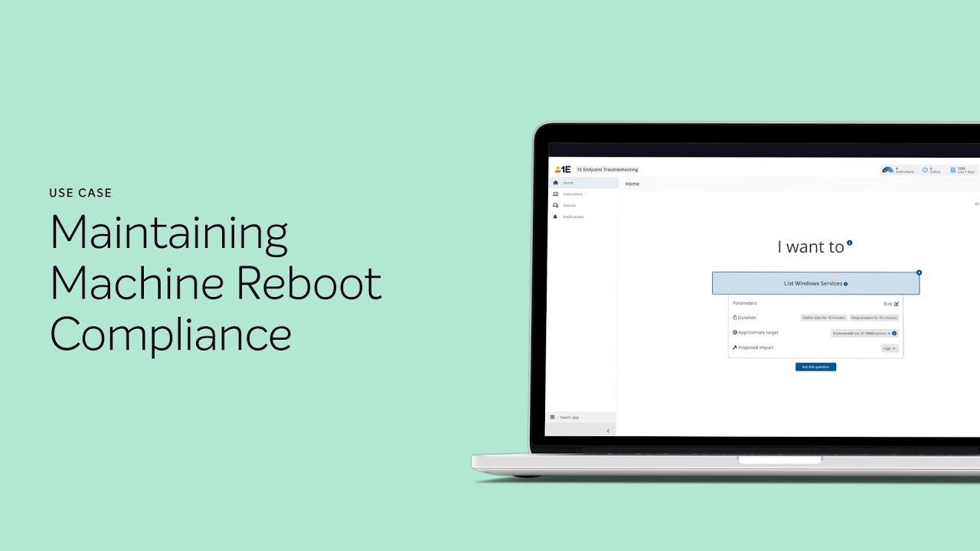Open Notifications in the sidebar

point(583,217)
